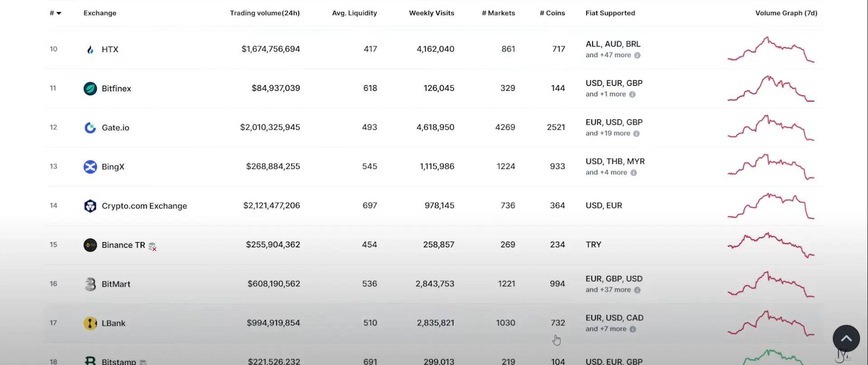Screen dimensions: 868x365
Task: View Binance TR 7-day volume graph
Action: click(x=771, y=245)
